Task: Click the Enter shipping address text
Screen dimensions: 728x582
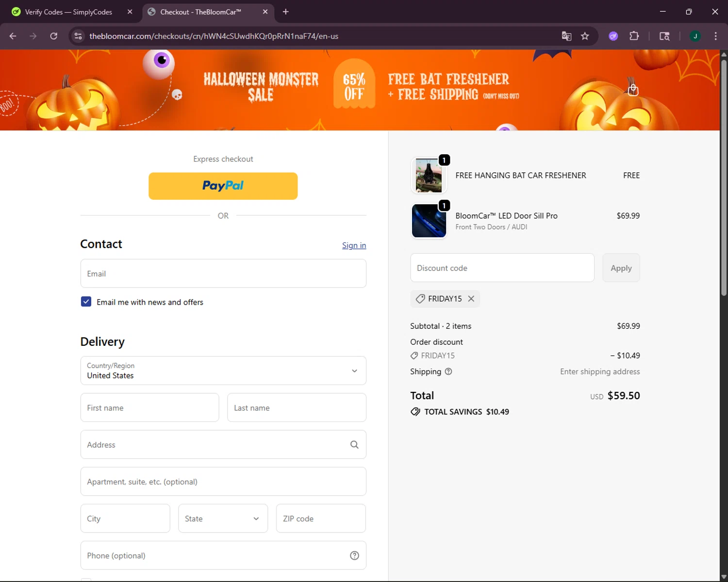Action: [600, 372]
